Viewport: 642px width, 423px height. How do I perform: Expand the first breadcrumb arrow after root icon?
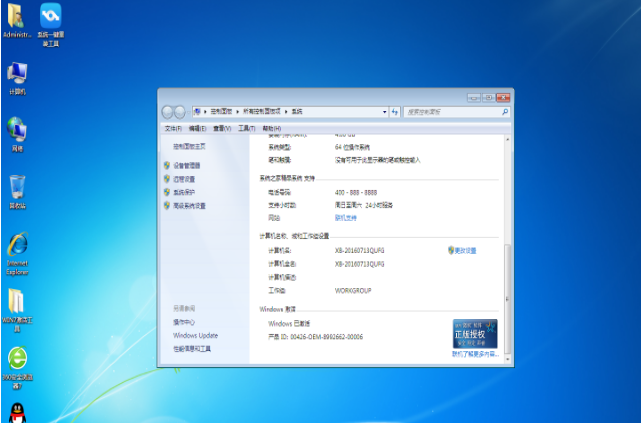(205, 112)
